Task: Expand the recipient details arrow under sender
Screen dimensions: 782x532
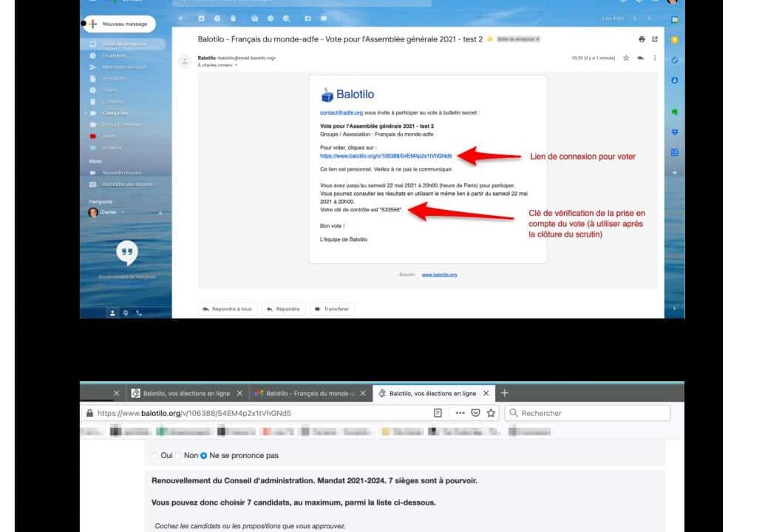Action: pyautogui.click(x=236, y=66)
